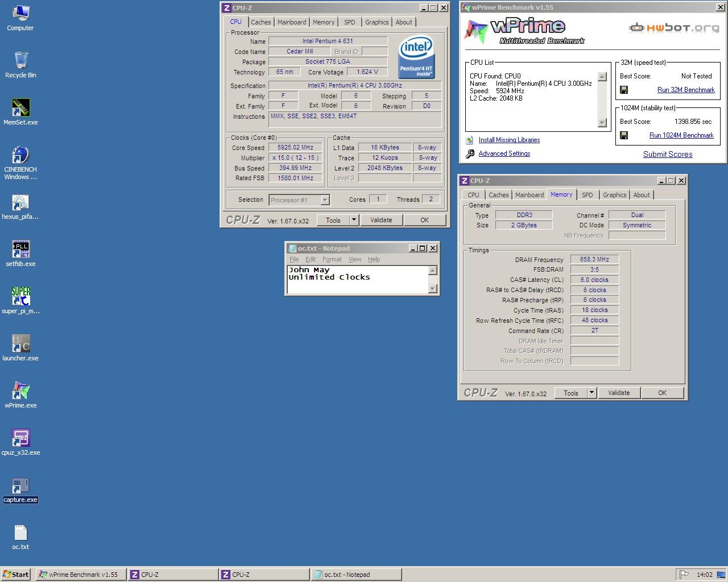Click the CPU List scroll up arrow in wPrime
This screenshot has height=582, width=728.
pyautogui.click(x=602, y=77)
